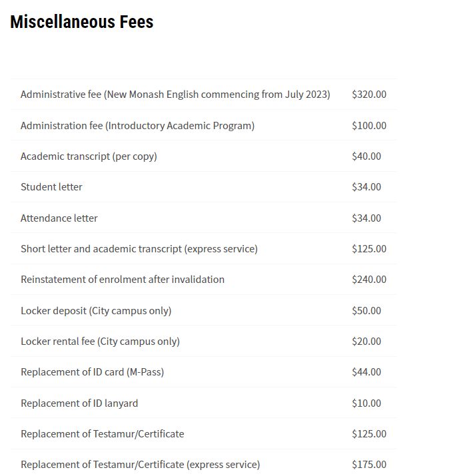Click Administration fee Introductory Academic Program text

point(137,125)
